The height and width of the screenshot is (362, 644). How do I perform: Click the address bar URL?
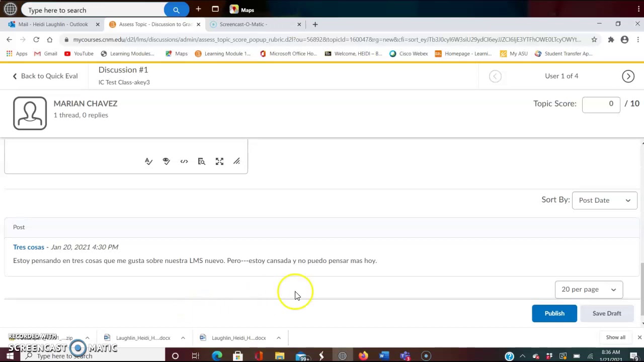pyautogui.click(x=327, y=39)
